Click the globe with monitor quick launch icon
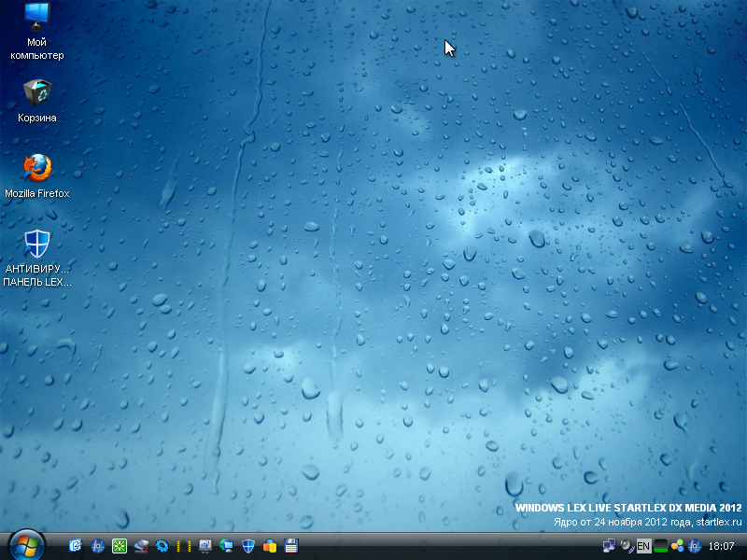This screenshot has width=747, height=560. coord(227,546)
